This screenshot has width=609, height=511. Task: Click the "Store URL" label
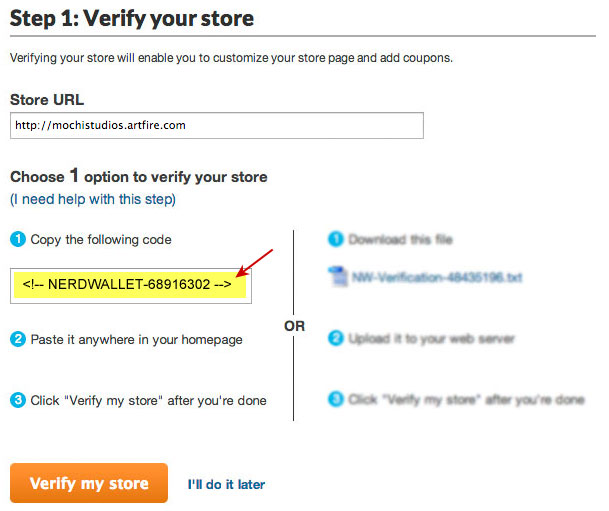(47, 99)
